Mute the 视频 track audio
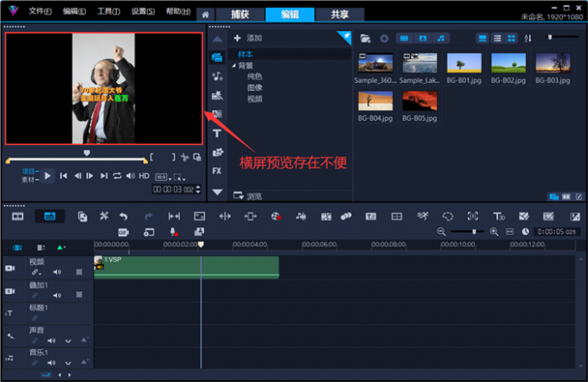The height and width of the screenshot is (382, 588). (59, 272)
